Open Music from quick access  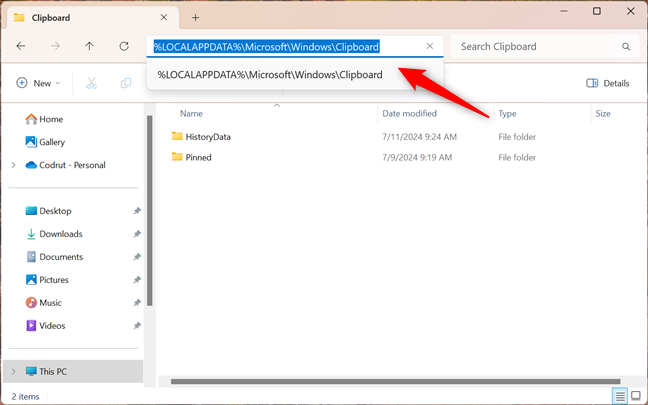43,303
